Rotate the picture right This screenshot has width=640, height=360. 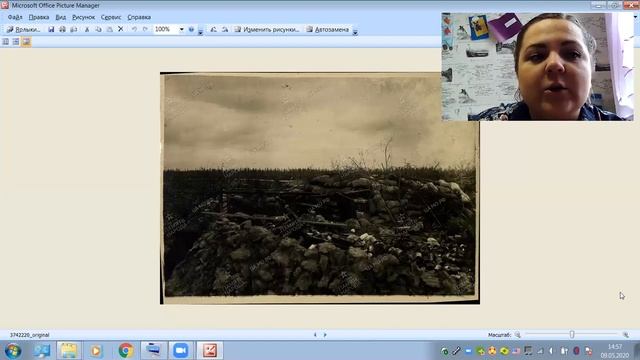click(x=225, y=29)
